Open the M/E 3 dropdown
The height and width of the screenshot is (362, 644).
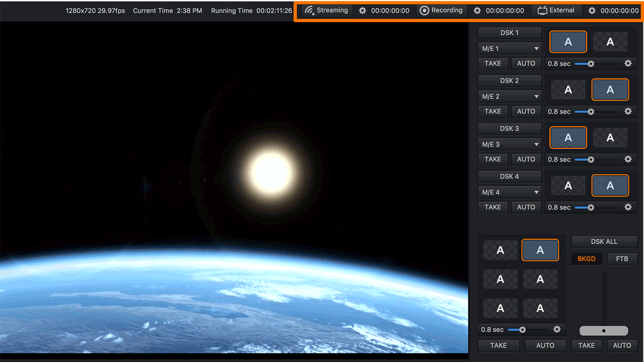(x=510, y=144)
